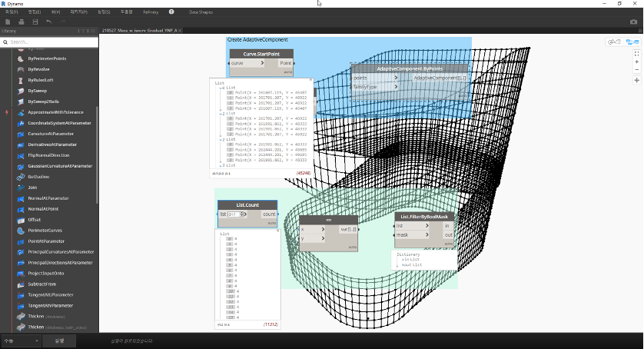Screen dimensions: 644x349
Task: Open the workspace tabs list menu
Action: (640, 31)
